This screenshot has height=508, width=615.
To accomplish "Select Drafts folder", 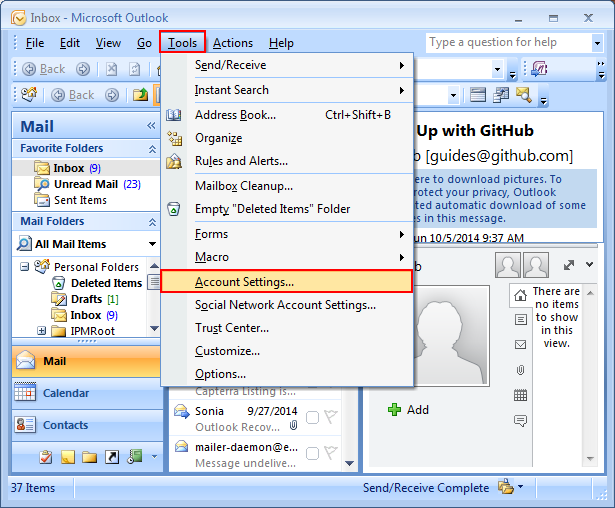I will pos(85,299).
